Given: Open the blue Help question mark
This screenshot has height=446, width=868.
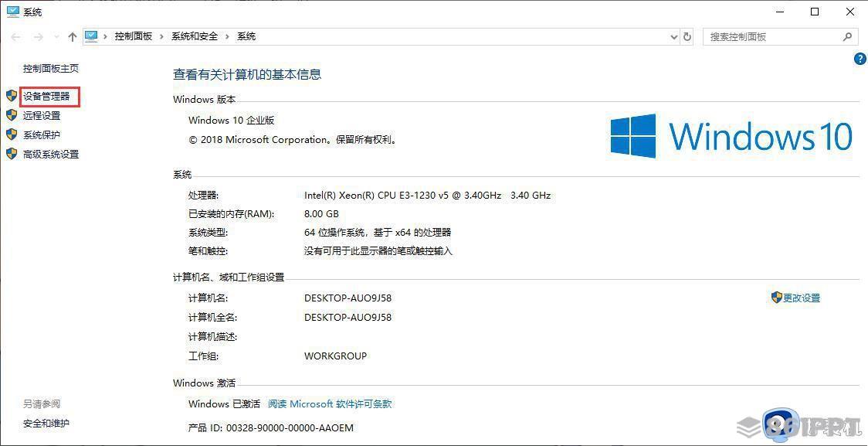Looking at the screenshot, I should 860,59.
